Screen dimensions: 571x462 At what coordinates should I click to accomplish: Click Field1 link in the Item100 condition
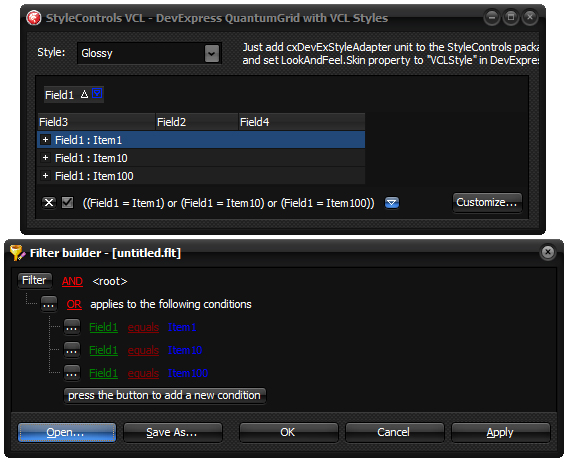[x=103, y=373]
